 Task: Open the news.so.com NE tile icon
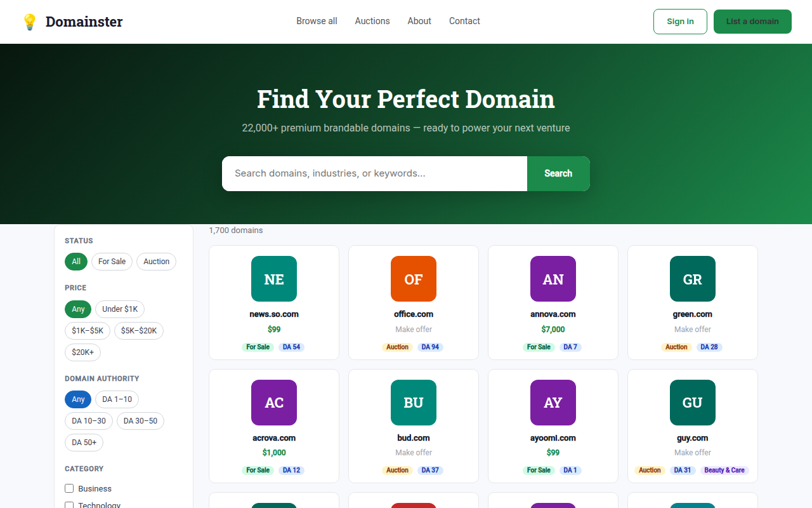coord(274,279)
